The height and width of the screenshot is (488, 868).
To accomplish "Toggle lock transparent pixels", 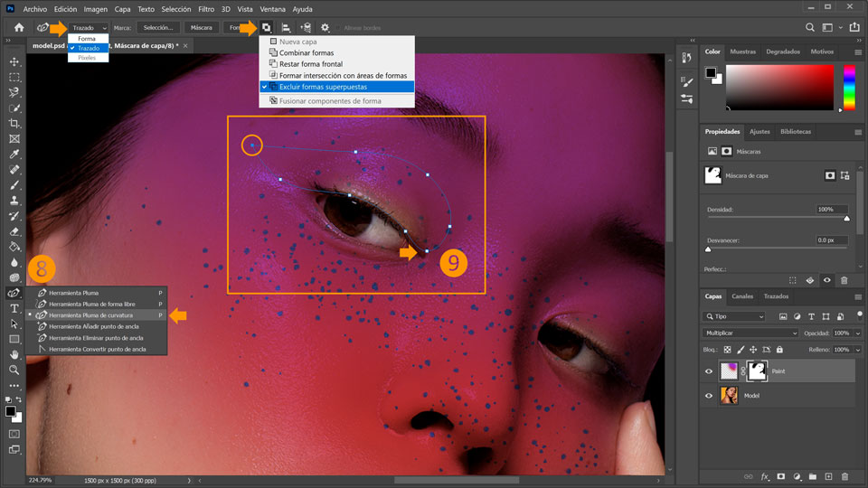I will [727, 350].
